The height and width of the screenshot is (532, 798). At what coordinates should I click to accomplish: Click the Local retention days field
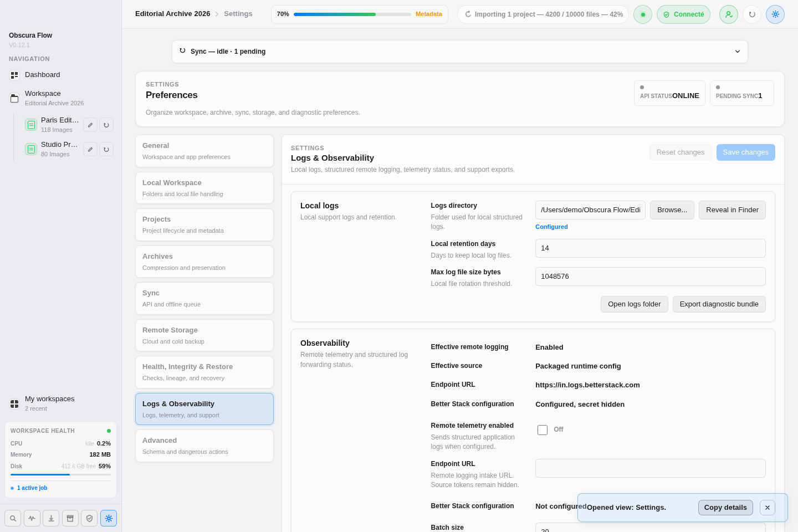[x=651, y=248]
